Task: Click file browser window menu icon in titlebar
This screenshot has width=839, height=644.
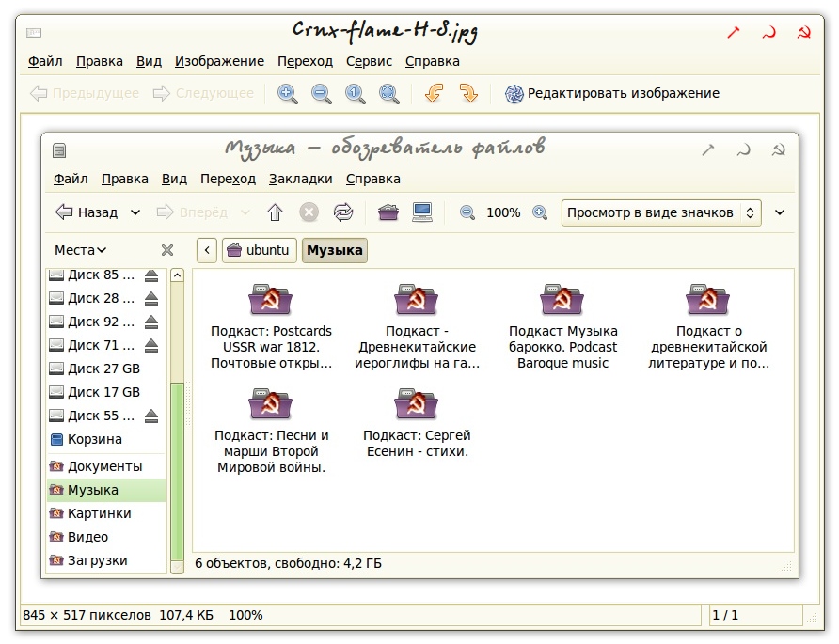Action: (x=59, y=150)
